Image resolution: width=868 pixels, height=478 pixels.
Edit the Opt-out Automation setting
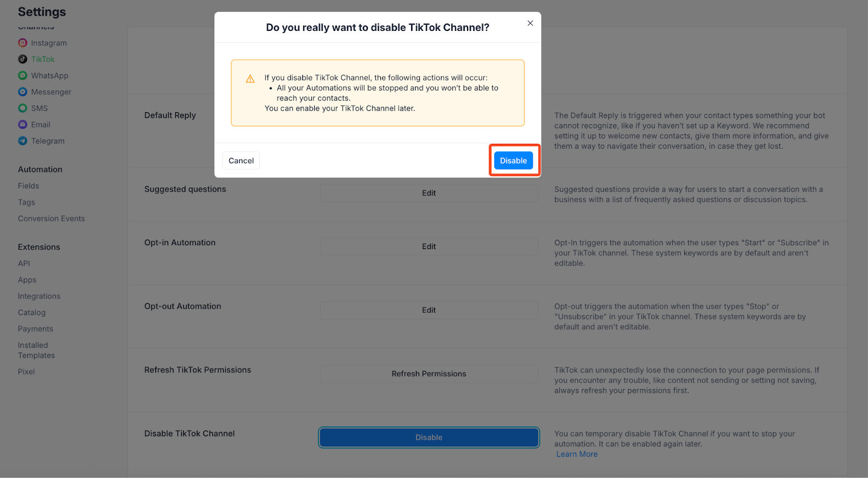[x=429, y=310]
